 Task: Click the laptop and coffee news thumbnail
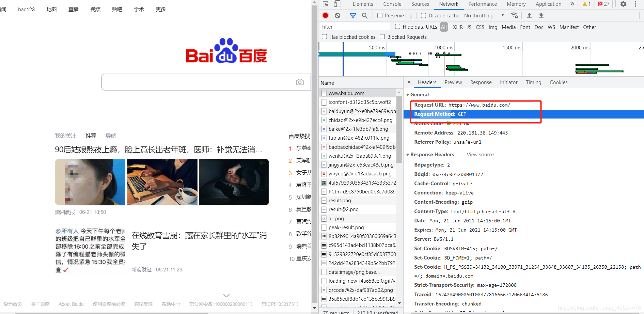click(162, 182)
